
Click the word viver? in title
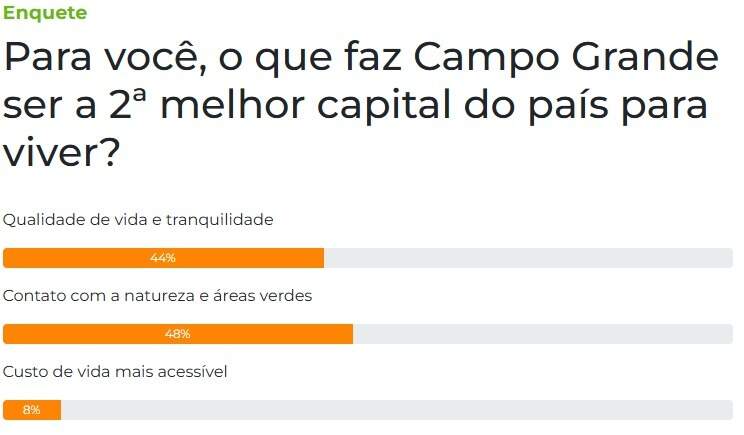[x=62, y=153]
